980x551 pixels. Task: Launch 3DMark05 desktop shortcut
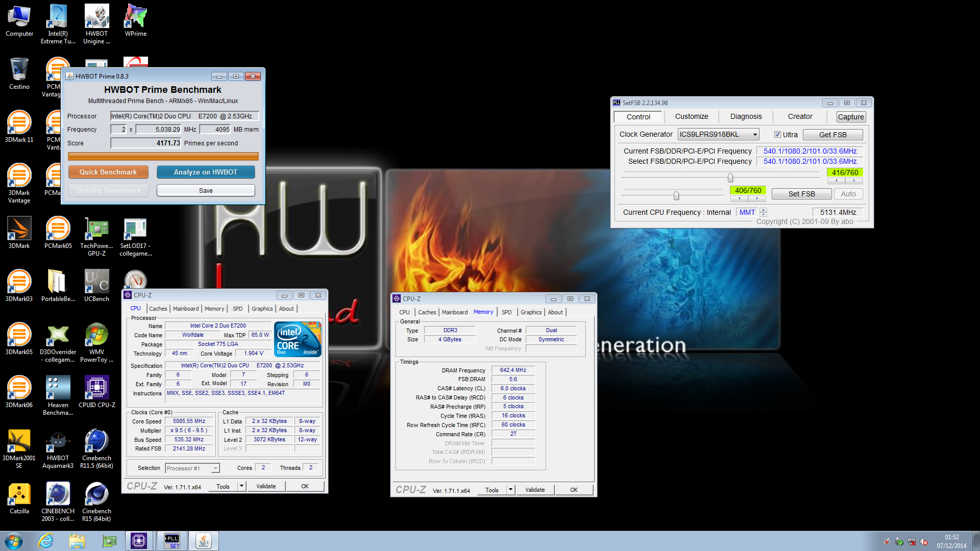19,339
